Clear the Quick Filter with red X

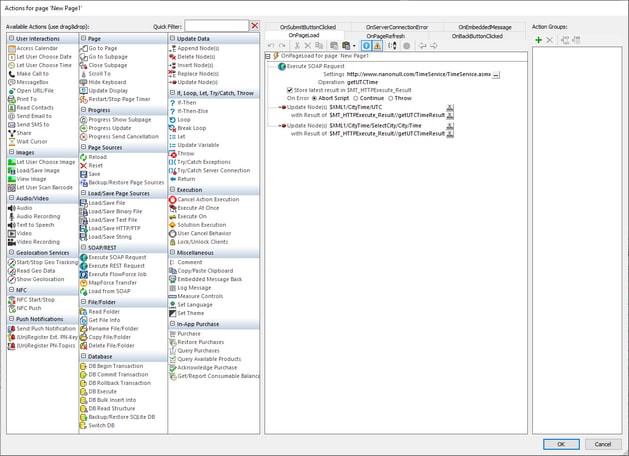coord(255,26)
